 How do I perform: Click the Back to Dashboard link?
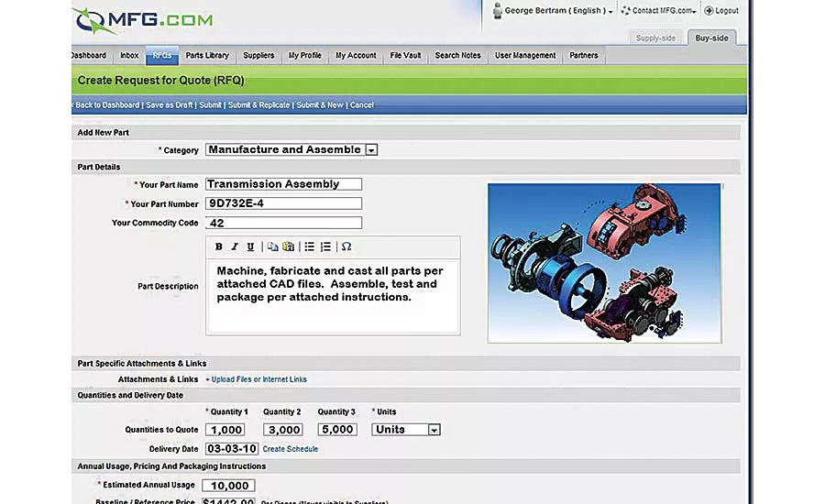[107, 105]
